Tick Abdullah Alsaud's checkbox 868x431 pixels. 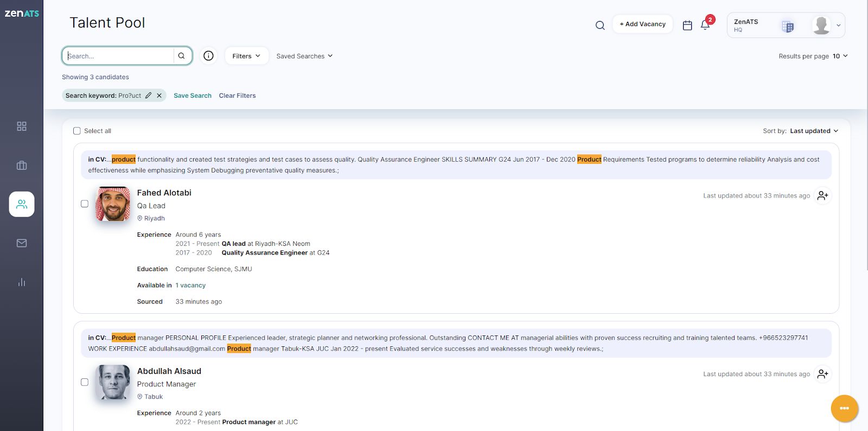(85, 382)
